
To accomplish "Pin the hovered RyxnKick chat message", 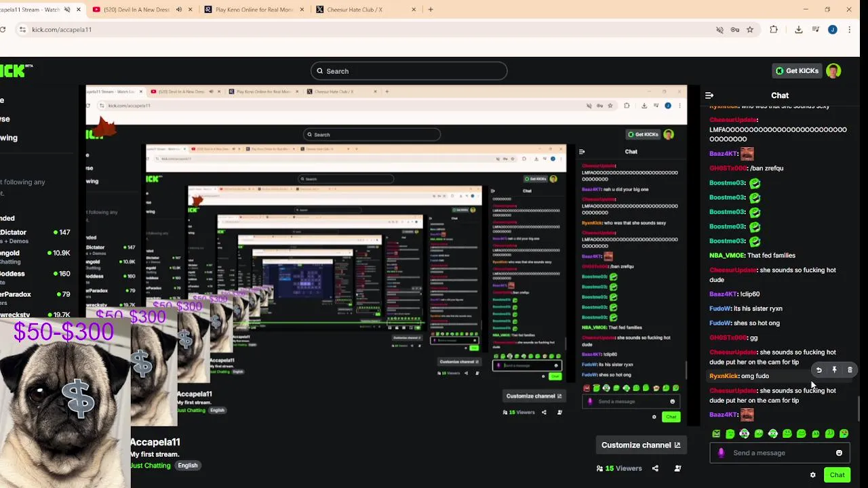I will (x=834, y=370).
